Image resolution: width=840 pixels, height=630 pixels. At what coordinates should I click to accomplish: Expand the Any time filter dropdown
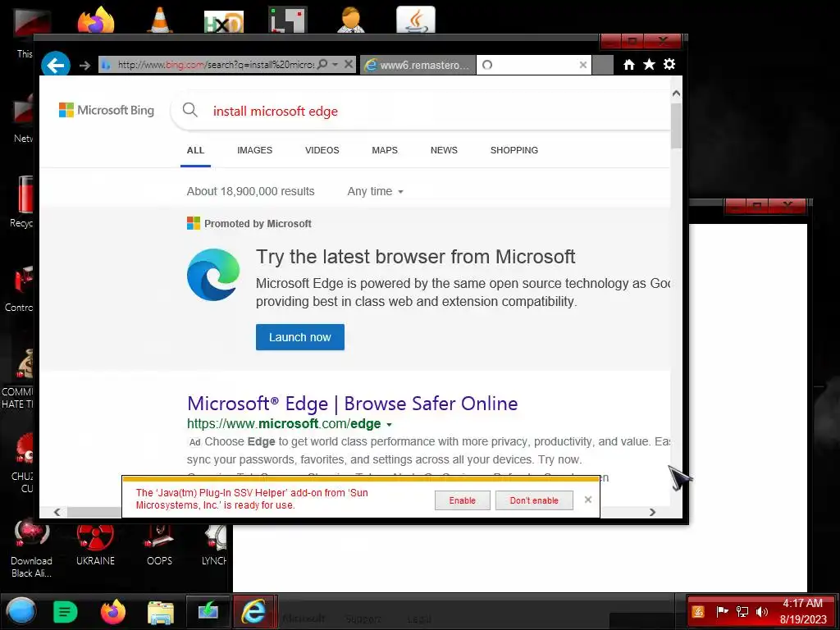(375, 192)
